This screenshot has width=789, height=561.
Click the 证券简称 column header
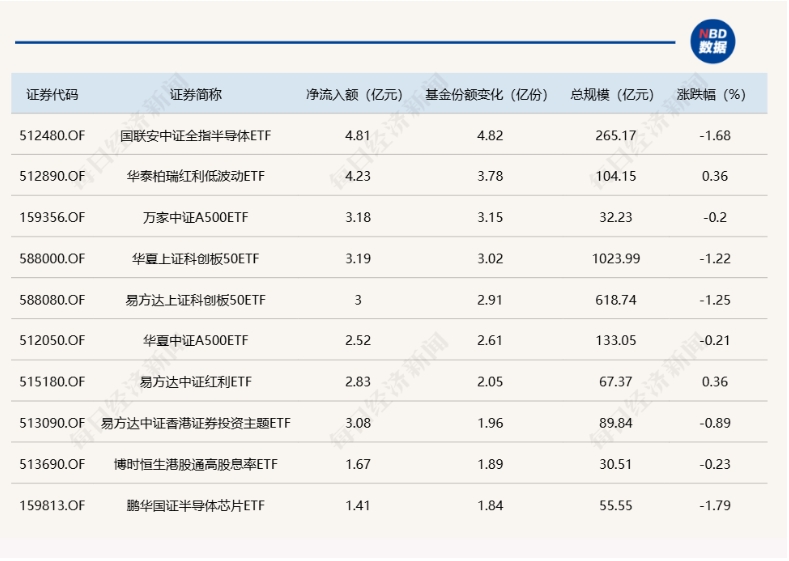coord(196,95)
